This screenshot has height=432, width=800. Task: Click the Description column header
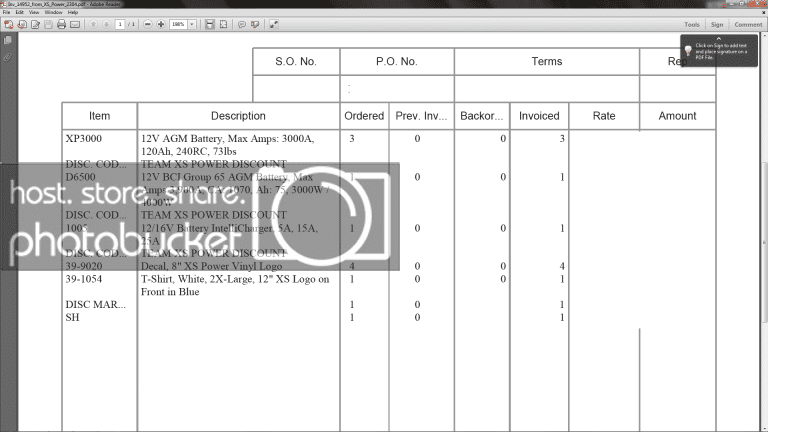[238, 116]
